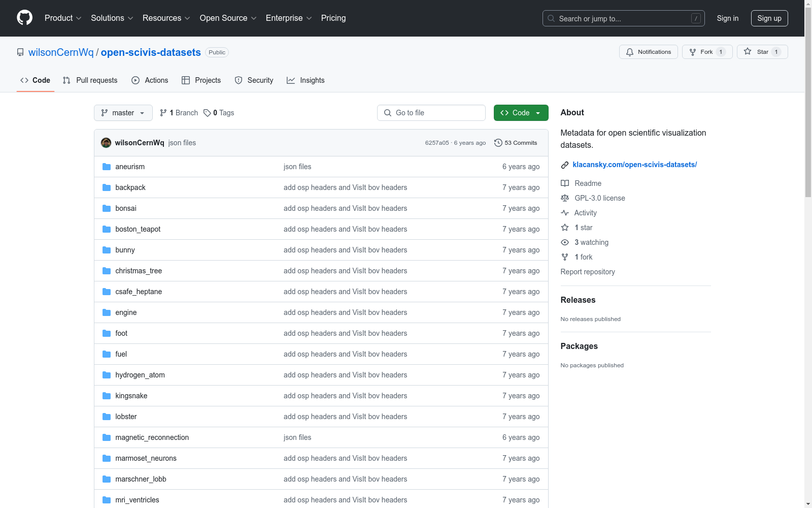Image resolution: width=812 pixels, height=508 pixels.
Task: Switch to the Security tab
Action: pos(254,80)
